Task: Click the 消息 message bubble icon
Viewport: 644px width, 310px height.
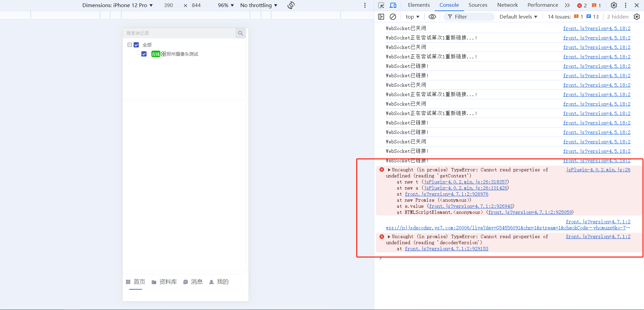Action: [x=186, y=282]
